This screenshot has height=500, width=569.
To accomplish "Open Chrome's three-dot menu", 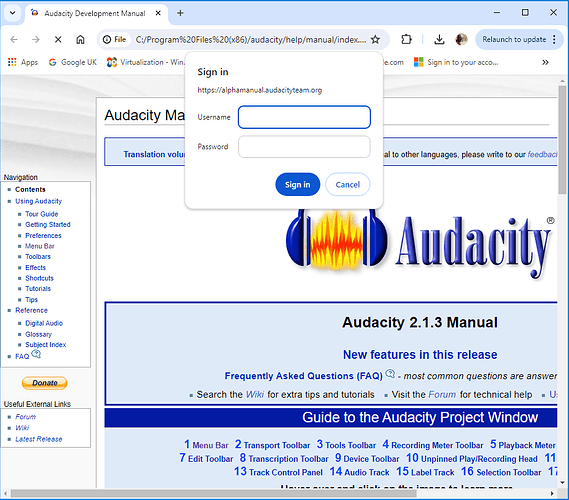I will click(x=554, y=40).
